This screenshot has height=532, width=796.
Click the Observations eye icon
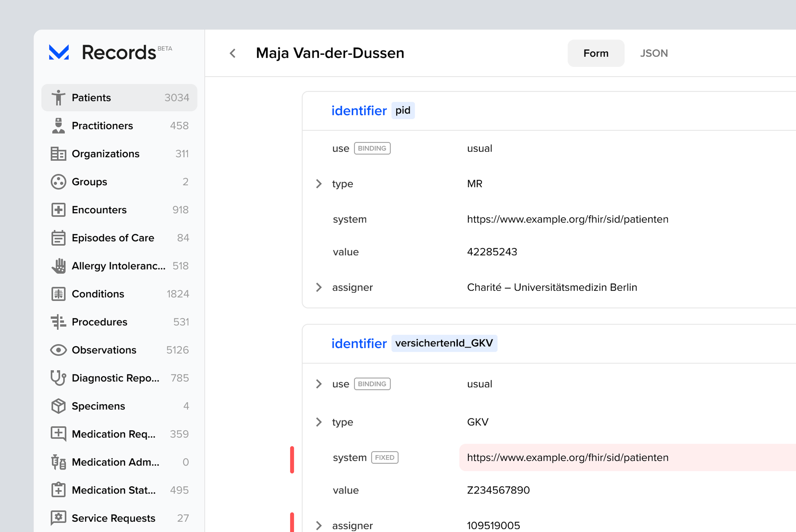click(x=58, y=350)
